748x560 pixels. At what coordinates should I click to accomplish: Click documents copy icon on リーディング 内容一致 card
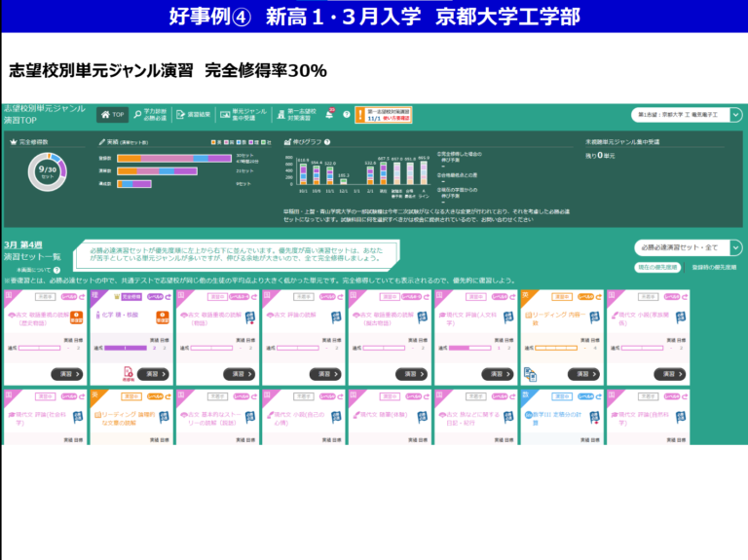[x=530, y=374]
